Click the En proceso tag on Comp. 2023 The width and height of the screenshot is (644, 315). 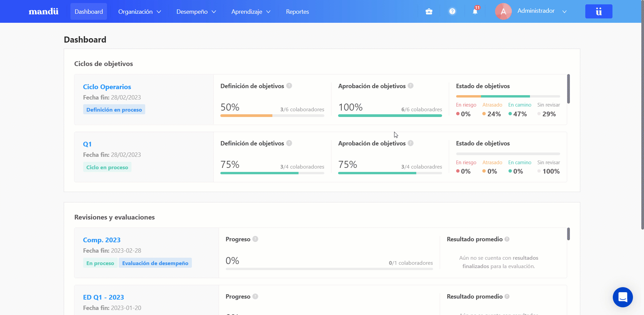coord(100,263)
